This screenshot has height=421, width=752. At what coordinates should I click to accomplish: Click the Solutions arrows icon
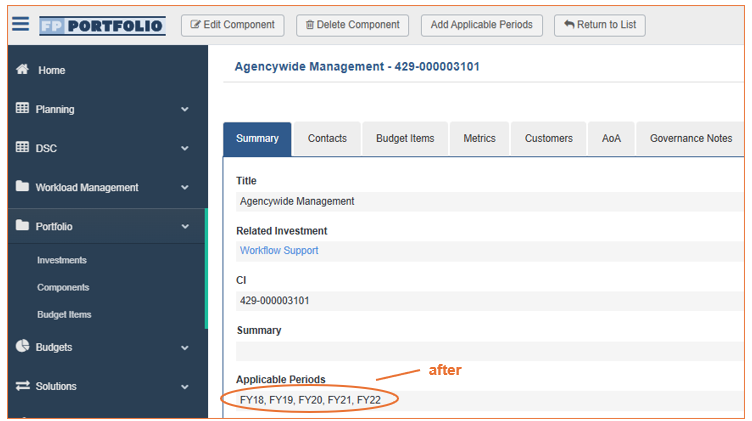[x=22, y=386]
